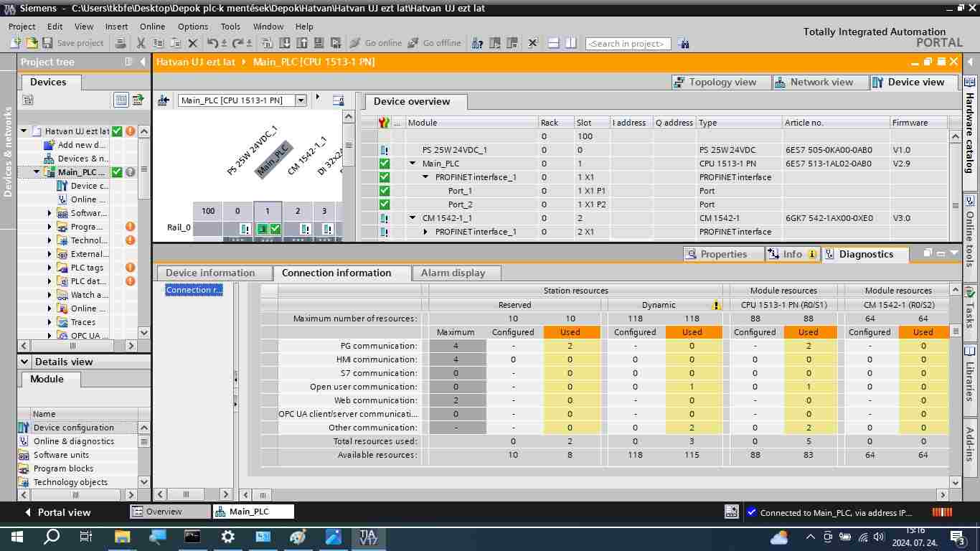The image size is (980, 551).
Task: Click the Project tree vertical scrollbar down arrow
Action: 143,333
